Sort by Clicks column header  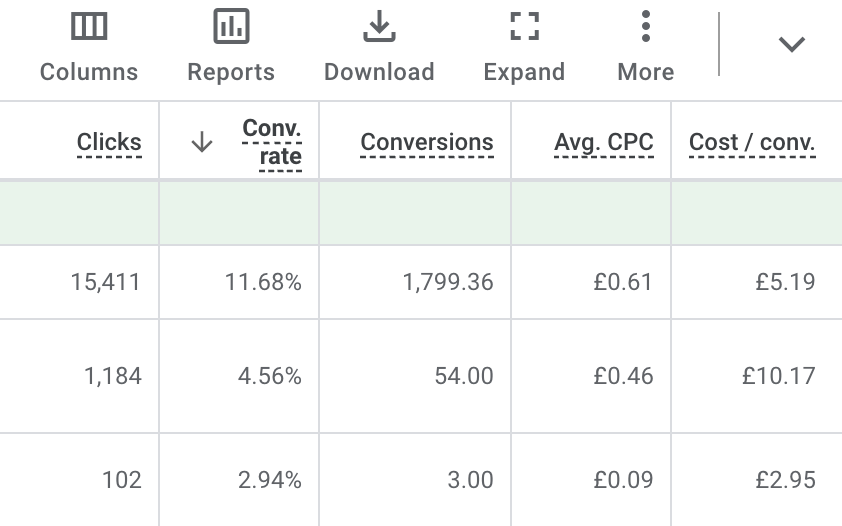pyautogui.click(x=109, y=142)
